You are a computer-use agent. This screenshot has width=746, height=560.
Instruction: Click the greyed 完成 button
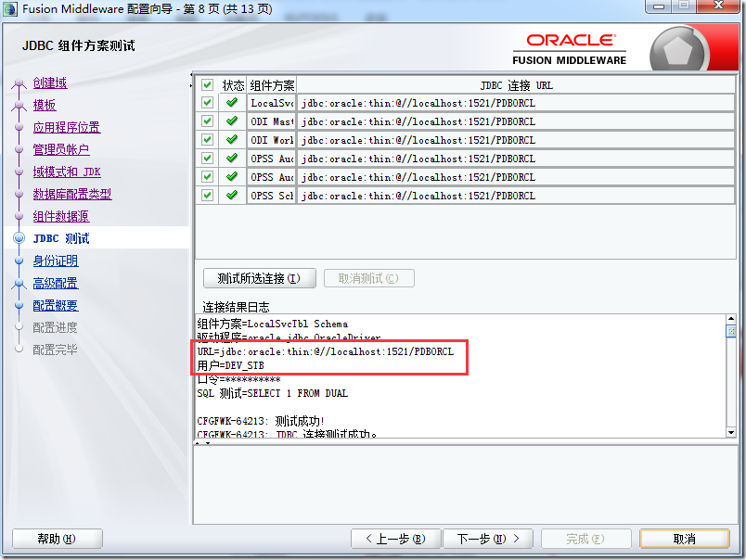[x=585, y=539]
